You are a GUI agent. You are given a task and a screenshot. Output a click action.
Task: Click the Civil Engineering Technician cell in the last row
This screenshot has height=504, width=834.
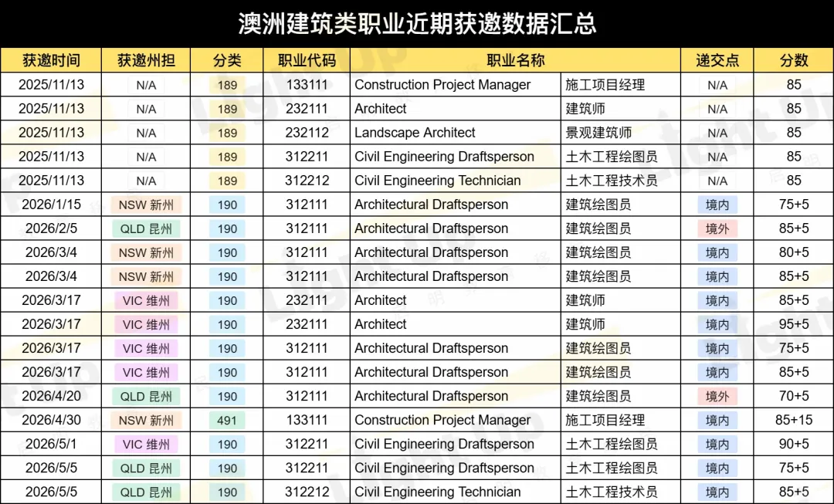pos(437,492)
